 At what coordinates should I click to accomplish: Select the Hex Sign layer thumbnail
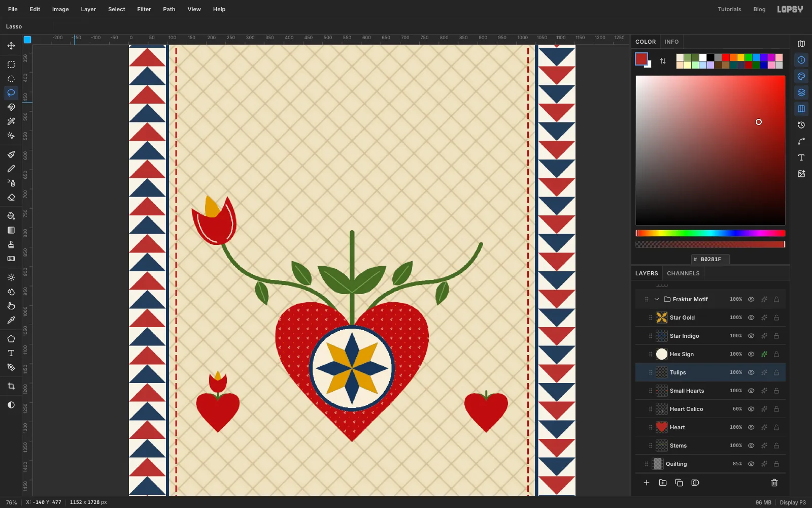click(x=662, y=354)
